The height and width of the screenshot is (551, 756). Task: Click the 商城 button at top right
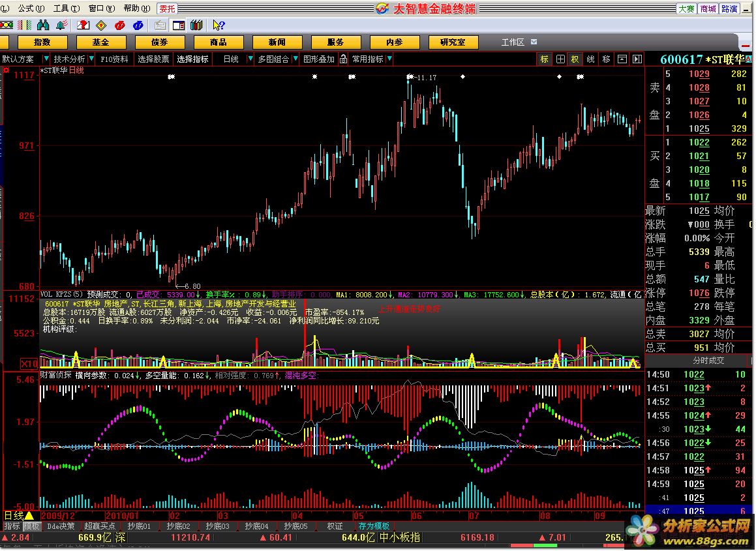(708, 8)
